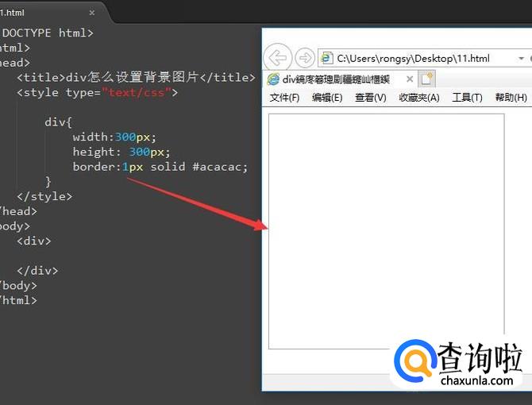Open the 查看(V) menu
Image resolution: width=532 pixels, height=405 pixels.
370,98
